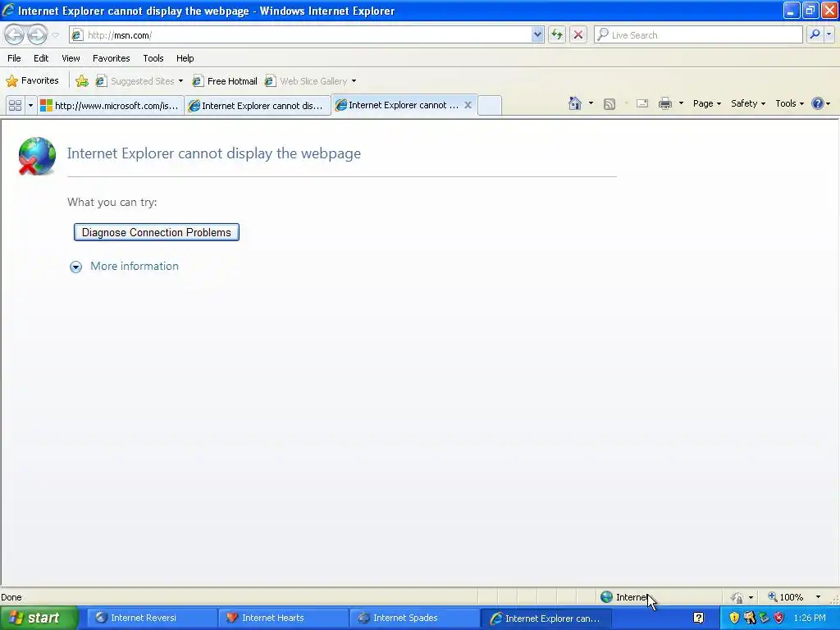The width and height of the screenshot is (840, 630).
Task: Click the Internet Explorer taskbar button
Action: point(546,619)
